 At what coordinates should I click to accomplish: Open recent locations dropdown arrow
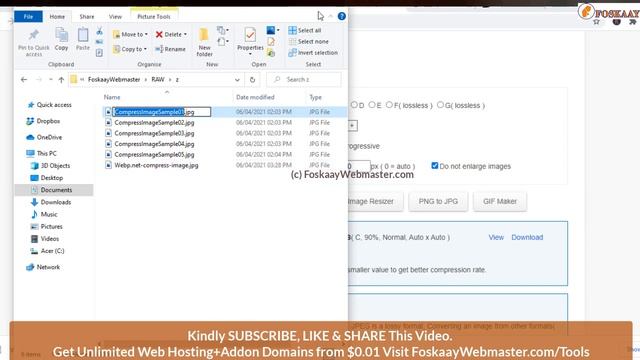(x=51, y=80)
